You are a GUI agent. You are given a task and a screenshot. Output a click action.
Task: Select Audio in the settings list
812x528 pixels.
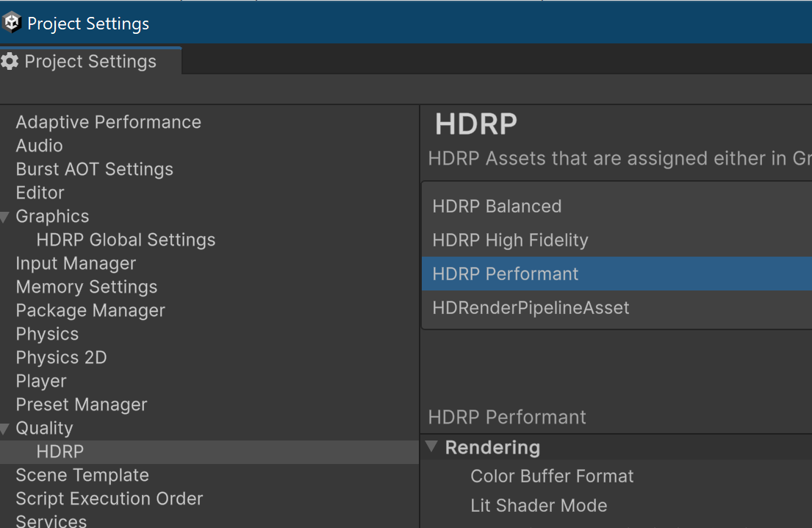click(x=39, y=146)
